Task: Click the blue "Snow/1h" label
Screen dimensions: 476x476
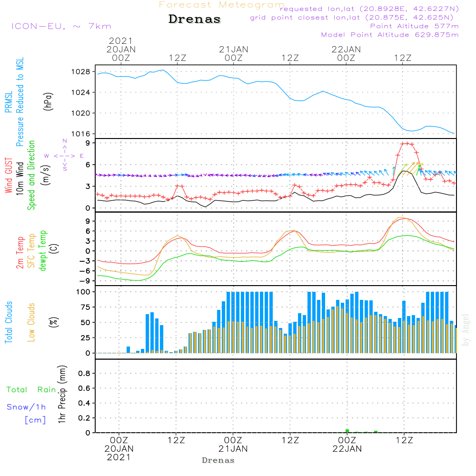Action: click(26, 407)
